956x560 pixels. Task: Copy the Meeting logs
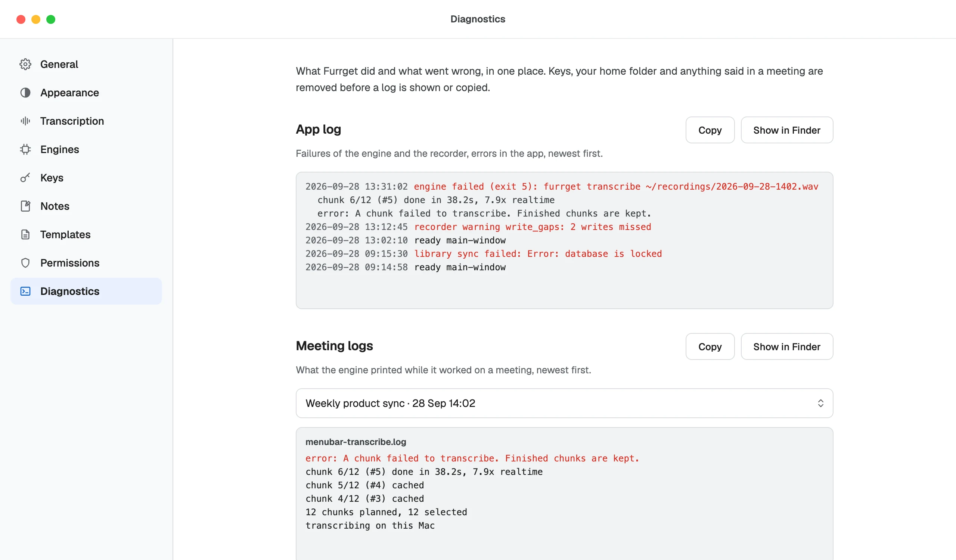pyautogui.click(x=710, y=346)
